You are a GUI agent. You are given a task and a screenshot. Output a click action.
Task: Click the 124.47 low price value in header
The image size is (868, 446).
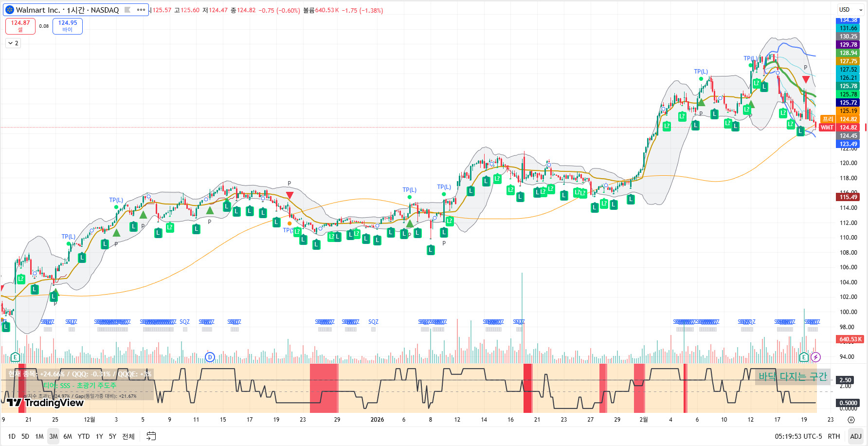click(x=218, y=10)
